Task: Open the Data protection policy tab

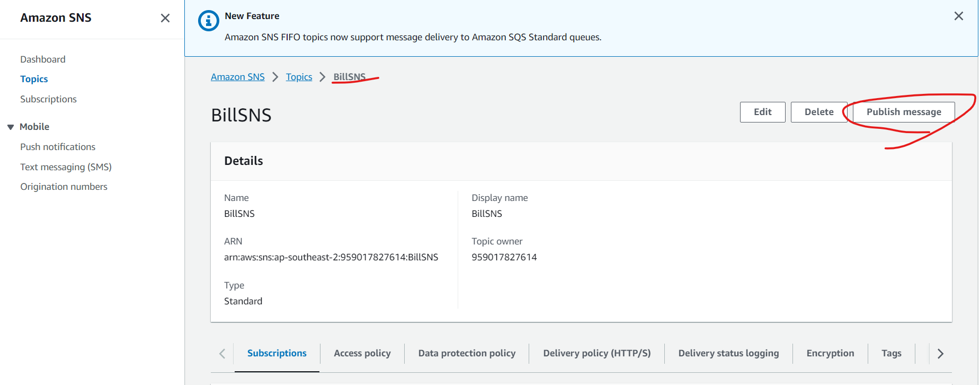Action: point(467,354)
